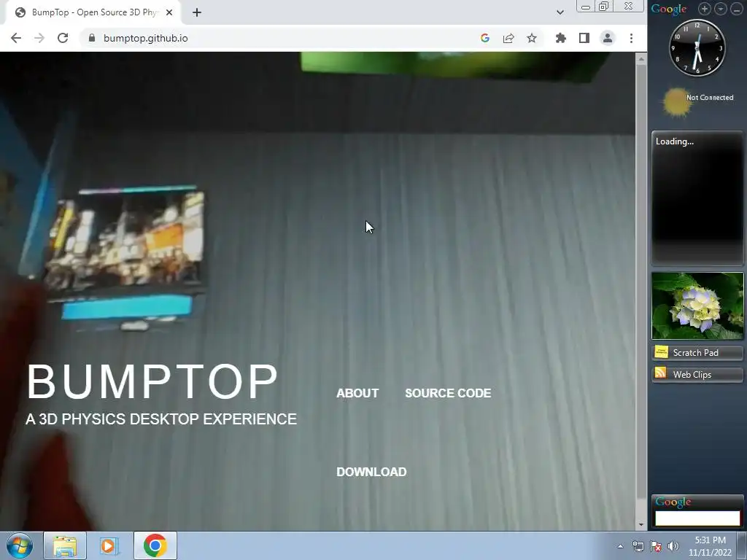Click A 3D PHYSICS DESKTOP EXPERIENCE subtitle
The height and width of the screenshot is (560, 747).
161,419
